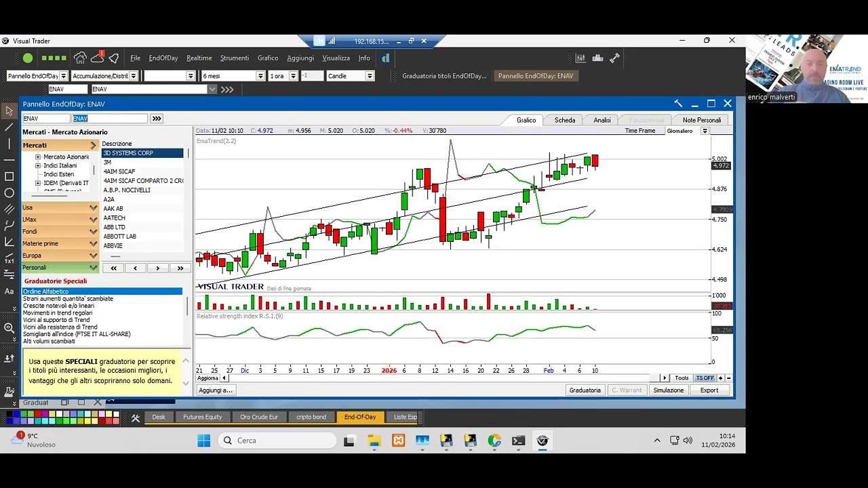Select the rectangle drawing tool

[x=9, y=176]
